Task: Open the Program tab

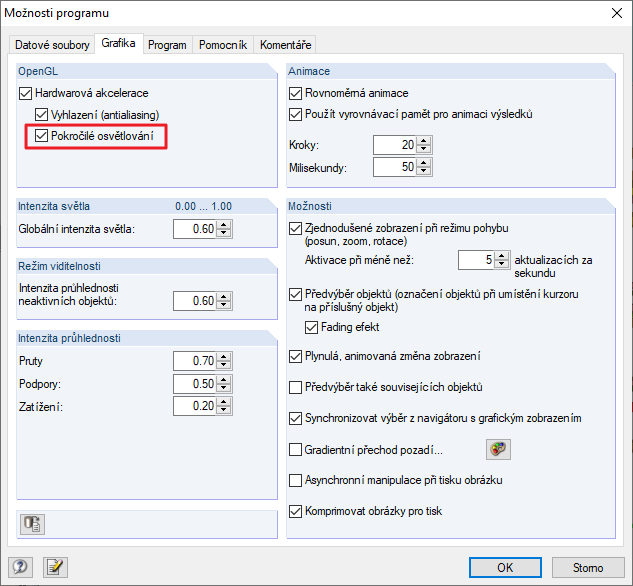Action: 167,45
